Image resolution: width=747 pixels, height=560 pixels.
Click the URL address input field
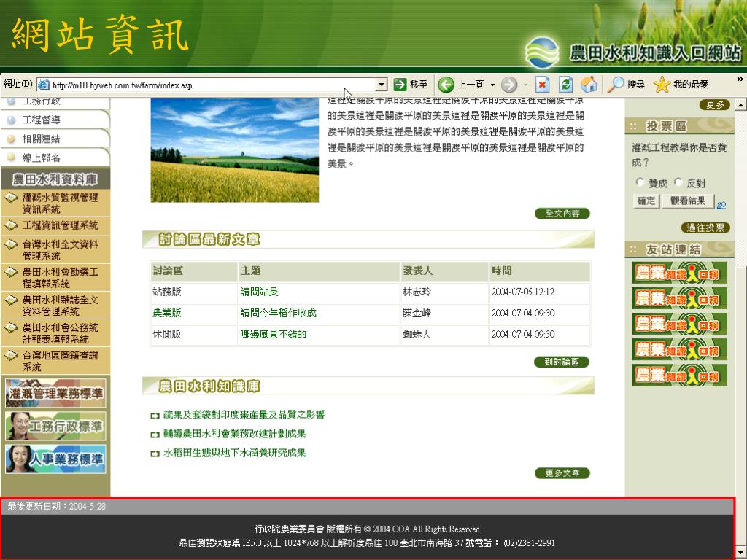click(214, 85)
